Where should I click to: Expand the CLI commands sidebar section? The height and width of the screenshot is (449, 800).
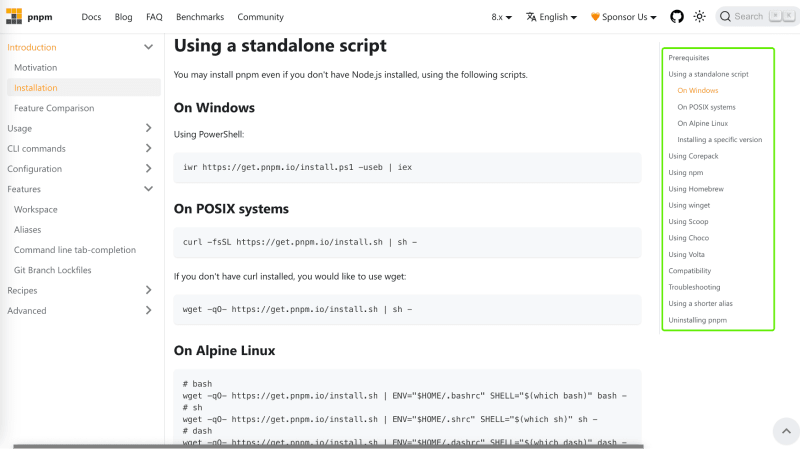(148, 148)
